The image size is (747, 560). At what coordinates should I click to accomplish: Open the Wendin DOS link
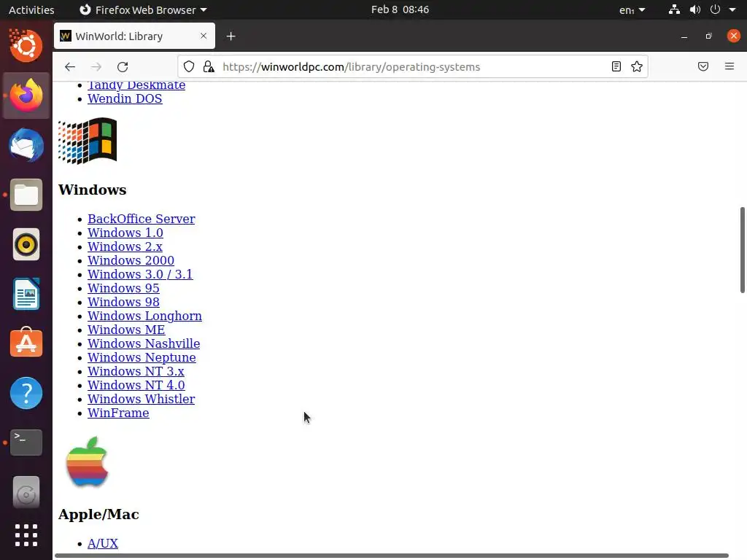(x=125, y=98)
